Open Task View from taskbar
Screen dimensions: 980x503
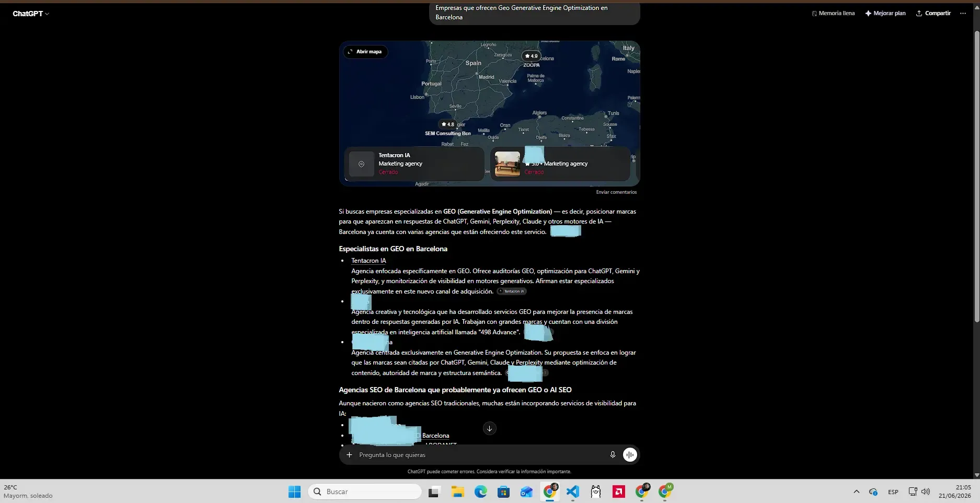point(434,492)
